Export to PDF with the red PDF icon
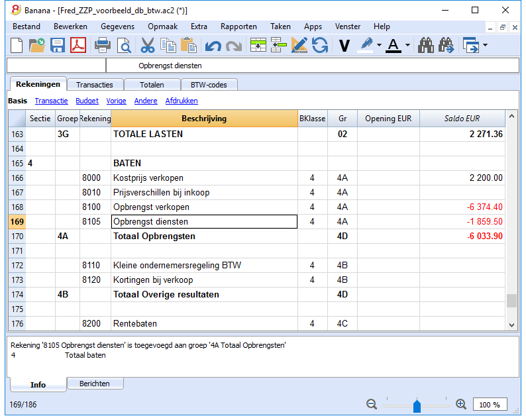The height and width of the screenshot is (420, 526). click(x=78, y=45)
